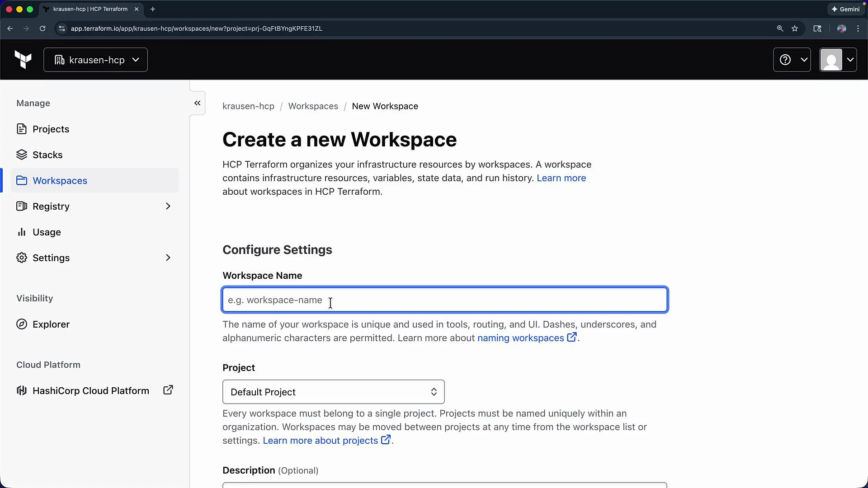Expand the Settings submenu chevron
868x488 pixels.
point(168,258)
